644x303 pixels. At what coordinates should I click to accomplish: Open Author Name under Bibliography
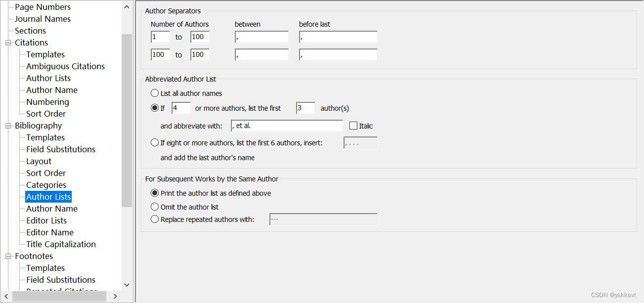click(52, 209)
